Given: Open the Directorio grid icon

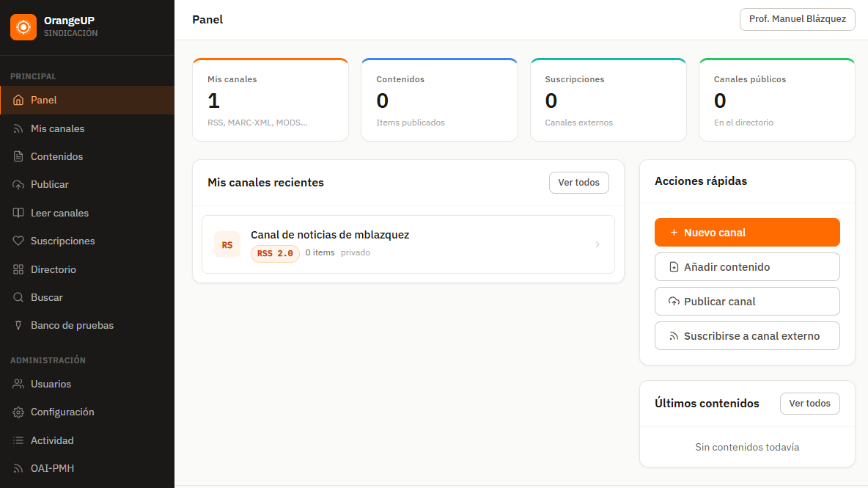Looking at the screenshot, I should point(17,269).
